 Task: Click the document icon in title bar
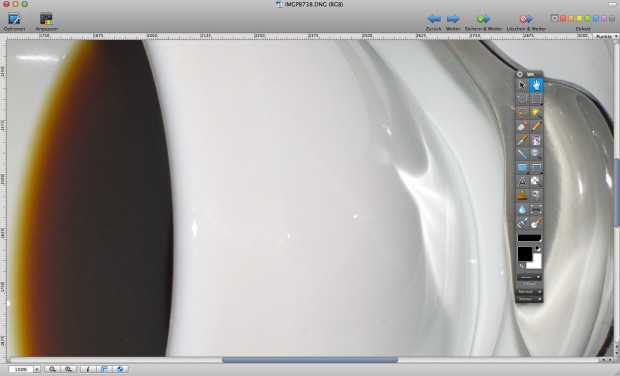click(279, 4)
